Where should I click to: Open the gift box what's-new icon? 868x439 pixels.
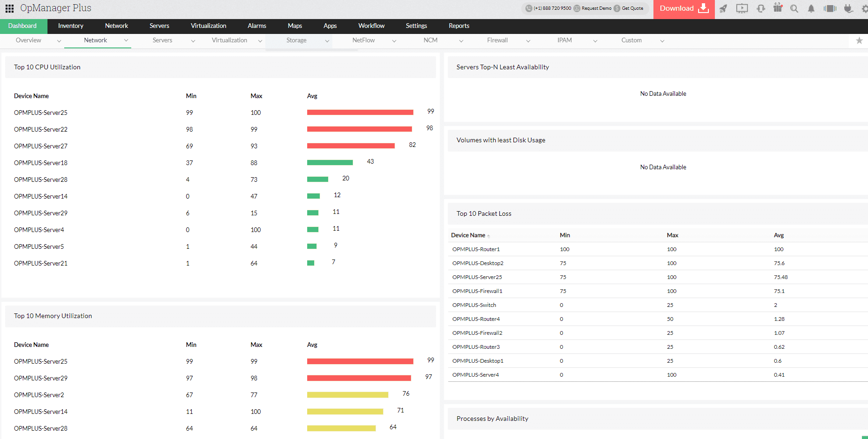point(778,8)
